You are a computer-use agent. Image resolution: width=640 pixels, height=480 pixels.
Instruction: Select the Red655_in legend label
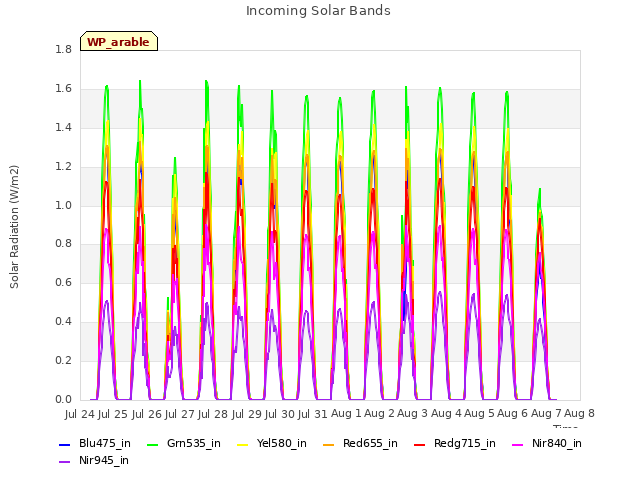pyautogui.click(x=370, y=443)
